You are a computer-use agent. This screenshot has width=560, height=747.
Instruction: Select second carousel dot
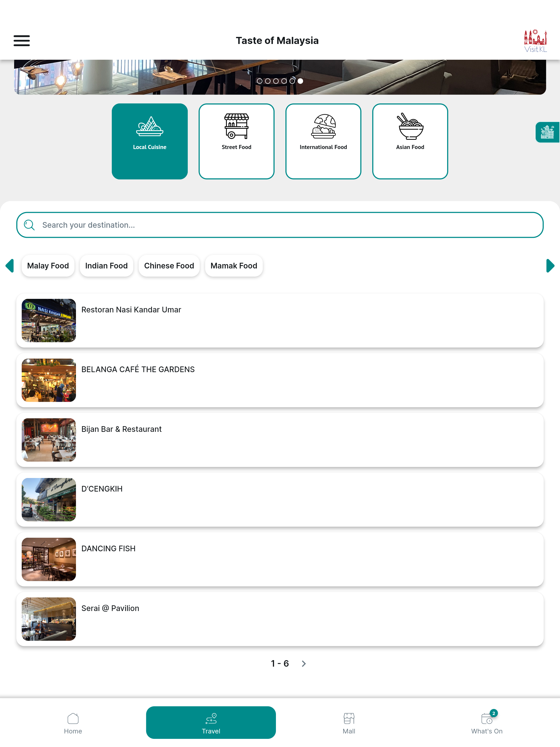[x=268, y=81]
